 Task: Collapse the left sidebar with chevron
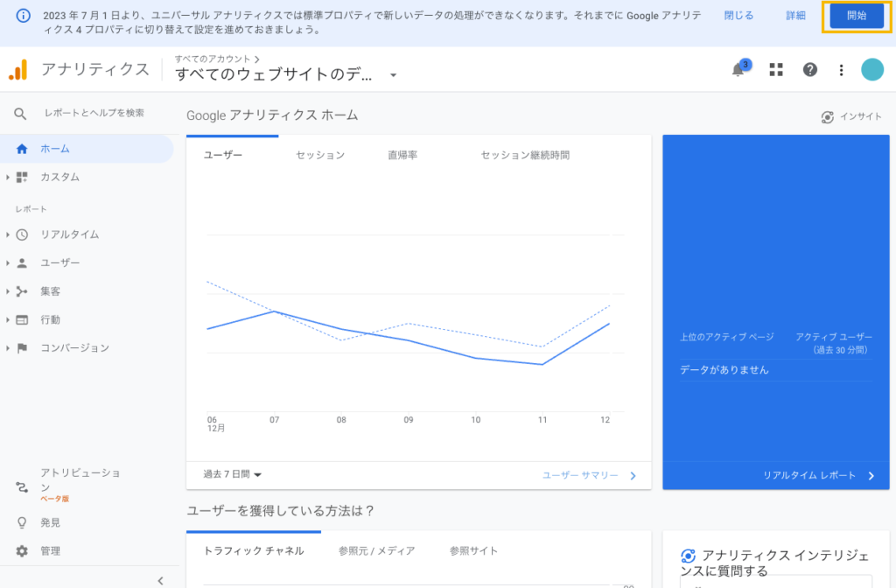pyautogui.click(x=160, y=580)
